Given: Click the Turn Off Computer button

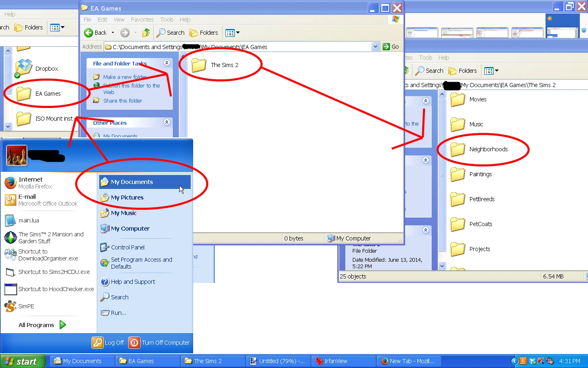Looking at the screenshot, I should (x=159, y=343).
